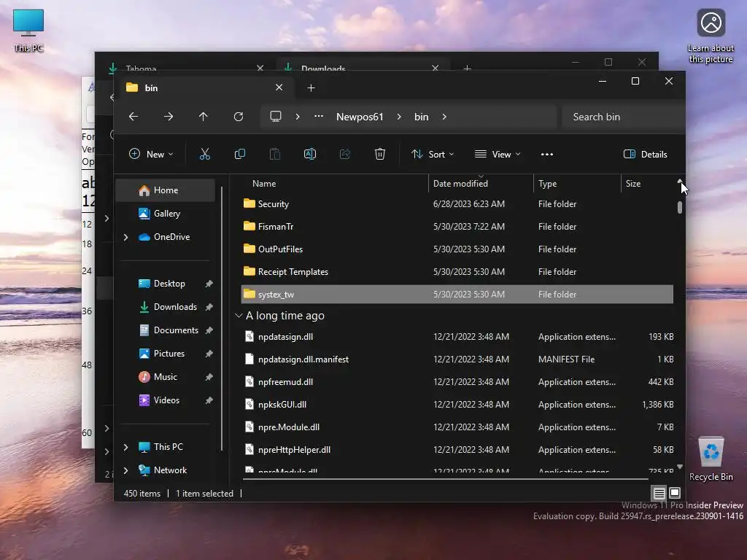Viewport: 747px width, 560px height.
Task: Click the Copy icon in toolbar
Action: coord(239,154)
